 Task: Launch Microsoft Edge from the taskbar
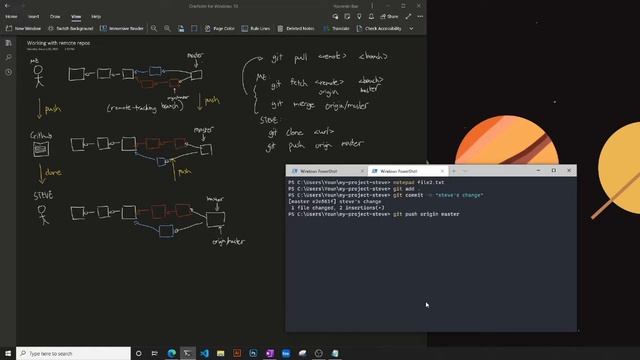point(171,353)
